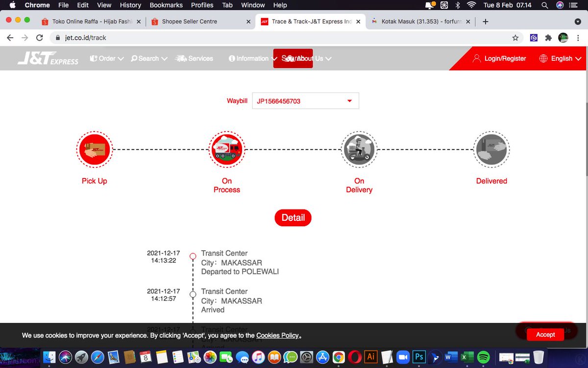Click the J&T Express logo
The width and height of the screenshot is (588, 368).
[x=48, y=59]
